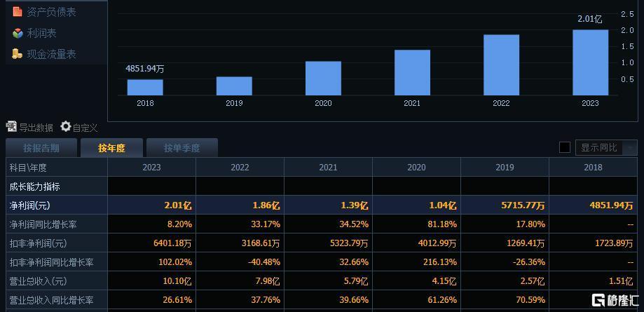Tick the checkbox beside 显示同比
The width and height of the screenshot is (644, 312).
(x=564, y=147)
